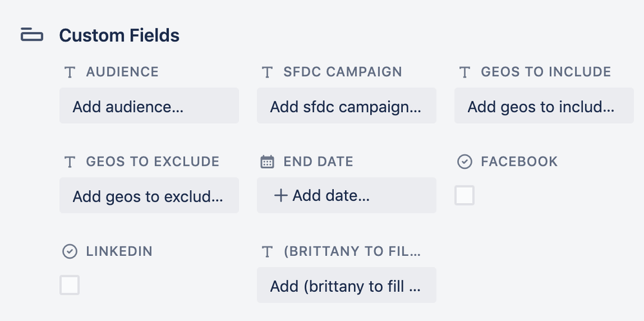Click the text icon beside SFDC Campaign
644x321 pixels.
(268, 72)
